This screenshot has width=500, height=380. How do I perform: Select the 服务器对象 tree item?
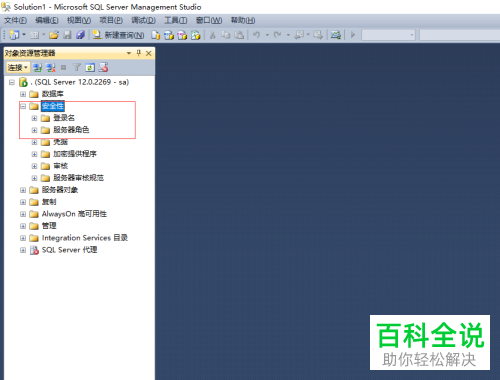click(60, 190)
